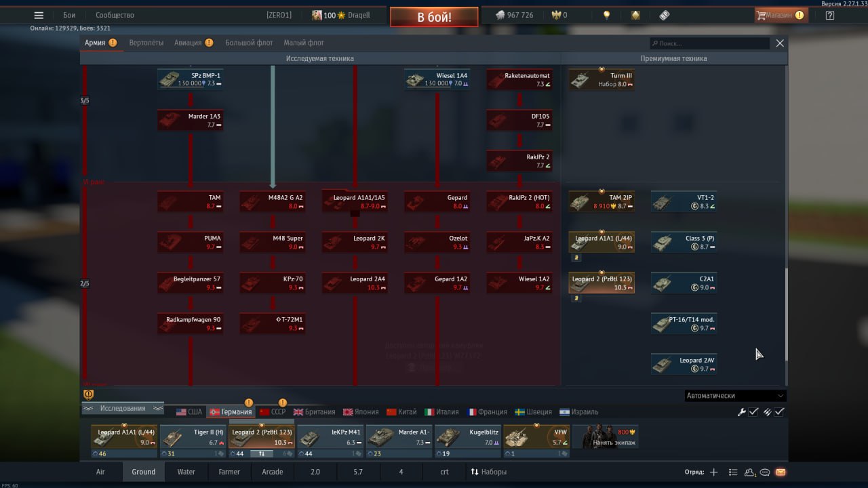Select the Франция nation tab
This screenshot has width=868, height=488.
(x=486, y=411)
